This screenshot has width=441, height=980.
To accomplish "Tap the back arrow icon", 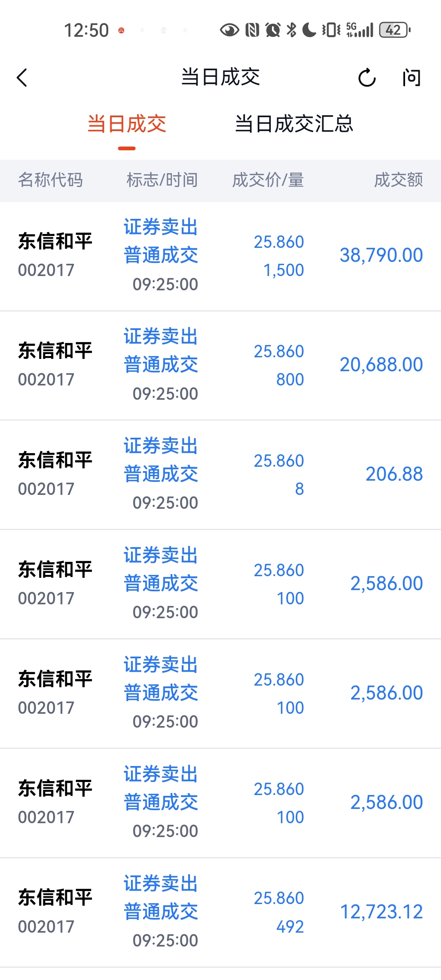I will (x=22, y=78).
